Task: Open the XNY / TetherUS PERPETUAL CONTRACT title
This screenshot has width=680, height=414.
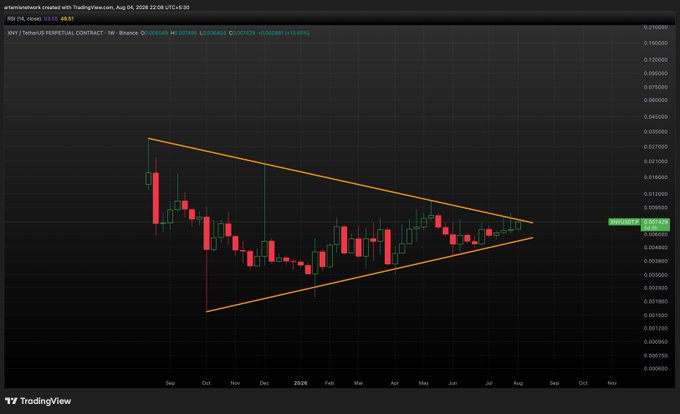Action: (56, 33)
